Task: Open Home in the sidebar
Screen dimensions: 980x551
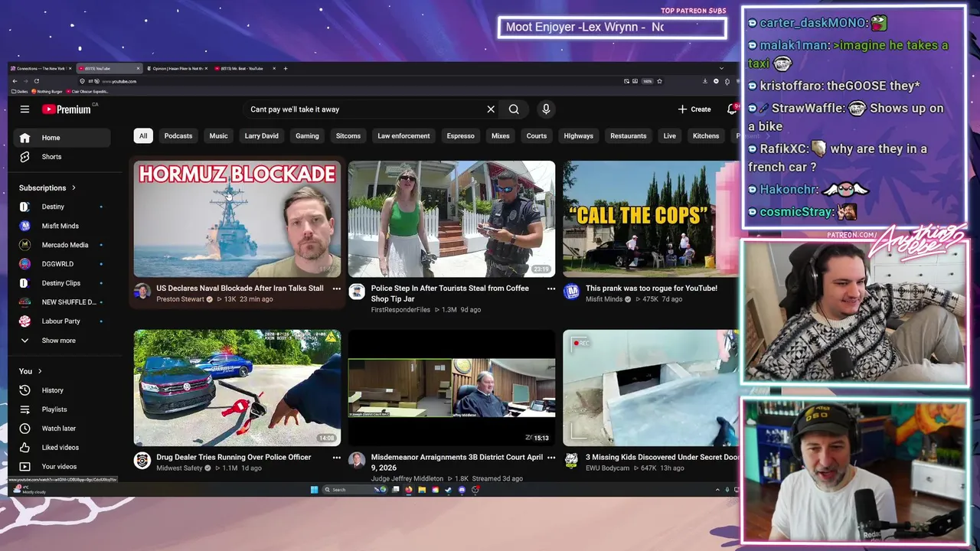Action: pos(61,138)
